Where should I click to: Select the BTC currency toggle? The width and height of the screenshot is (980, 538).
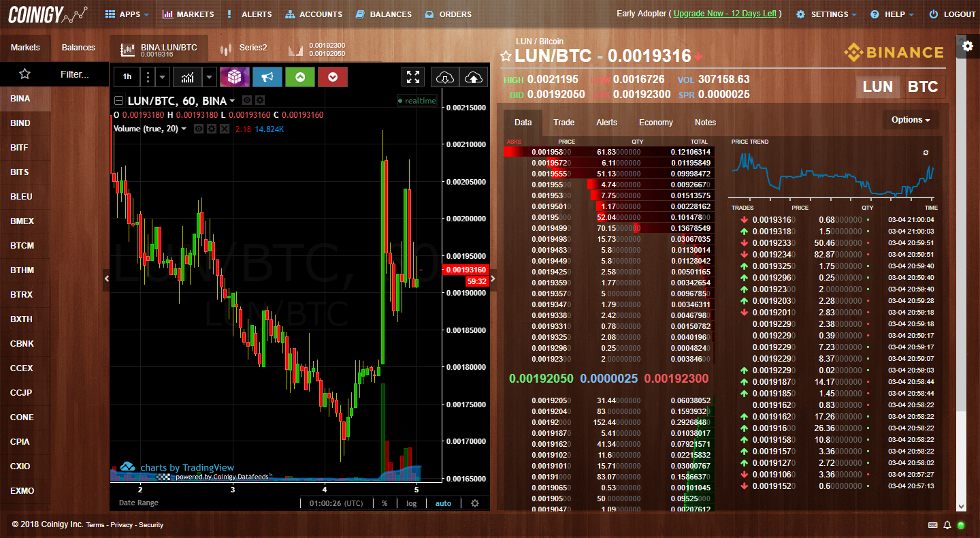[x=922, y=87]
